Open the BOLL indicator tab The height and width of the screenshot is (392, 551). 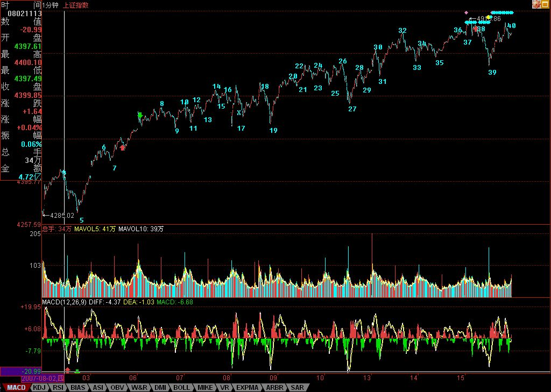(181, 387)
